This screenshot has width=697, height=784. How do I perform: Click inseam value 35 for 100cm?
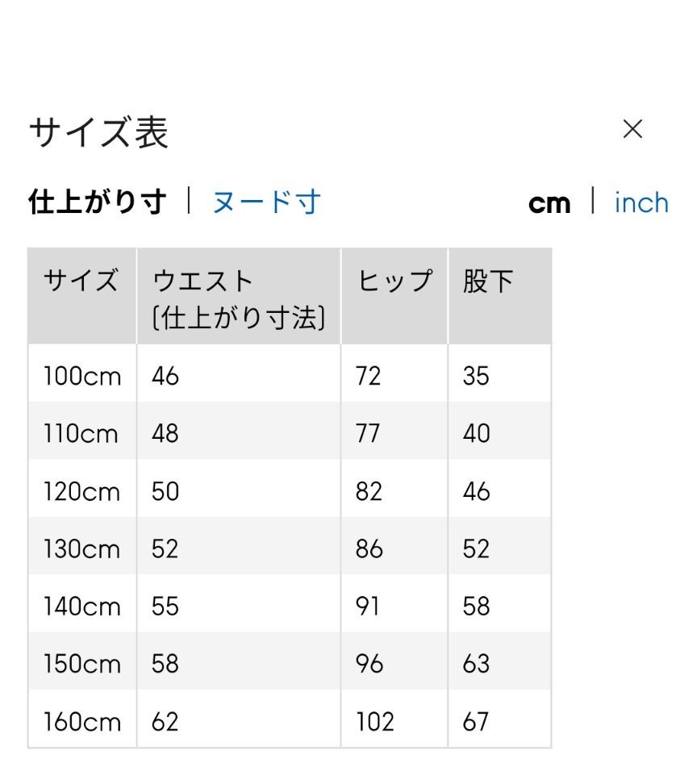pos(476,376)
